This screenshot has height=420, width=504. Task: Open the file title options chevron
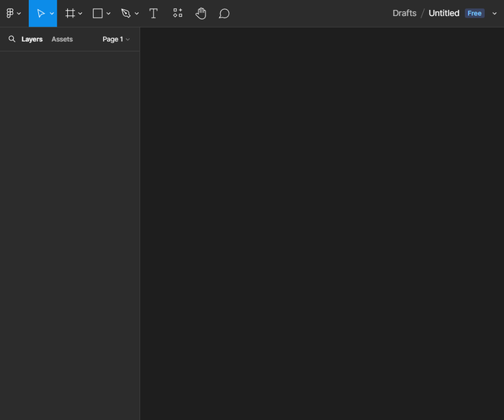click(x=495, y=14)
